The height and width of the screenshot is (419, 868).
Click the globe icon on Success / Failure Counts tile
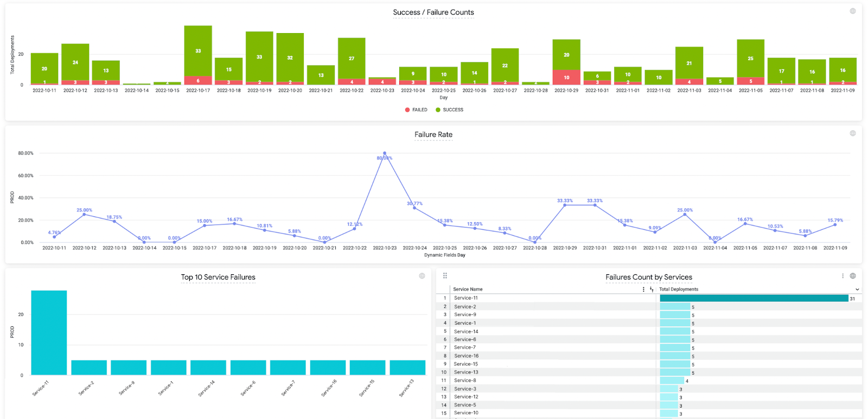tap(853, 11)
